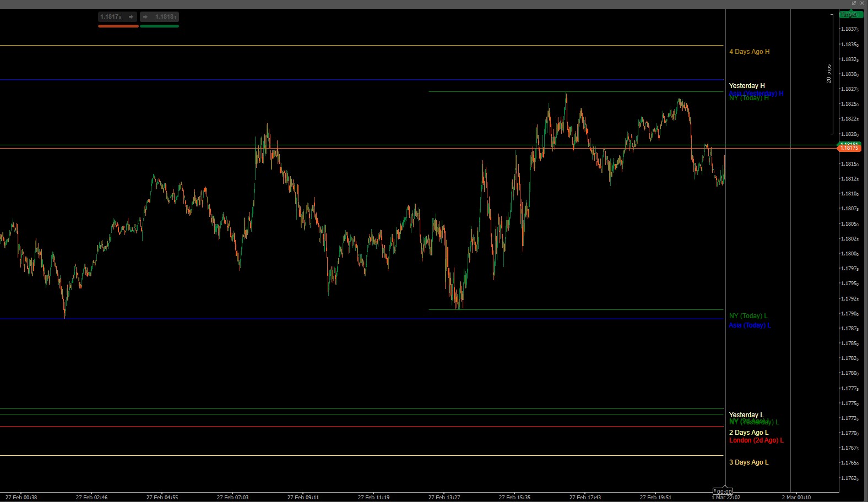Click the 20 pips scale bracket
Screen dimensions: 868x502
tap(831, 74)
